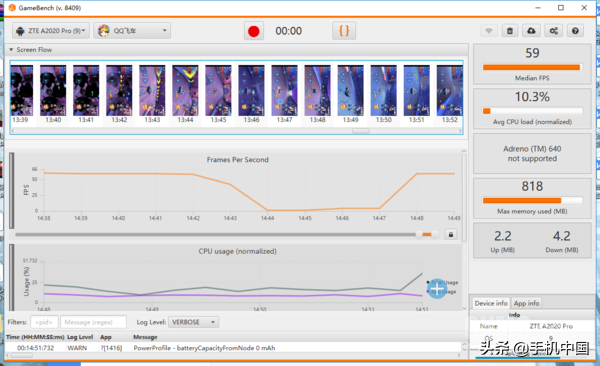This screenshot has width=600, height=366.
Task: Click the orange curly braces icon
Action: click(344, 31)
